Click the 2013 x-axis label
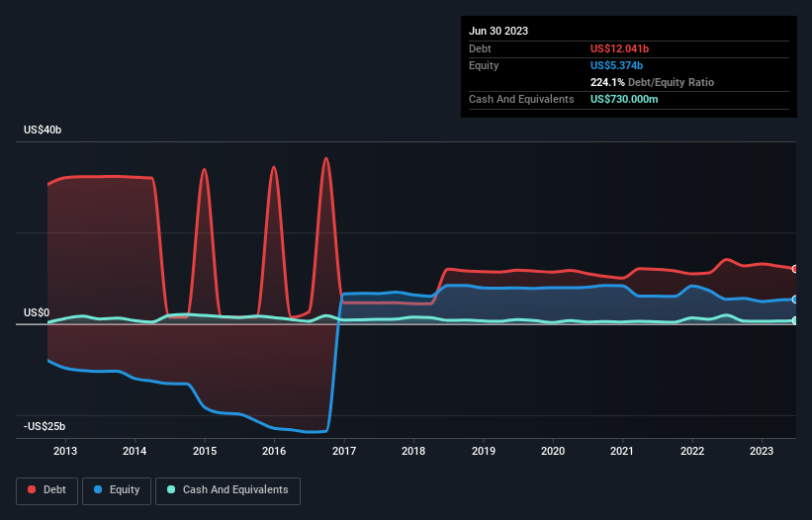812x520 pixels. (x=65, y=451)
